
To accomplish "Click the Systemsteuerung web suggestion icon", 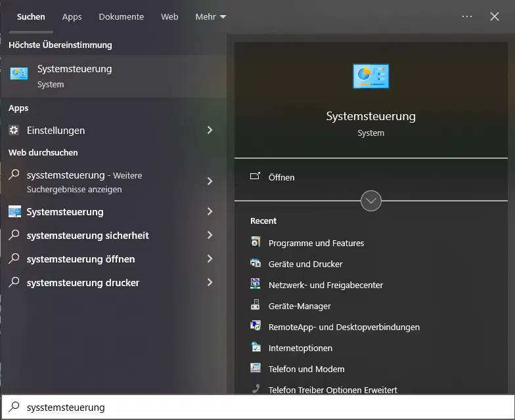I will click(x=14, y=211).
